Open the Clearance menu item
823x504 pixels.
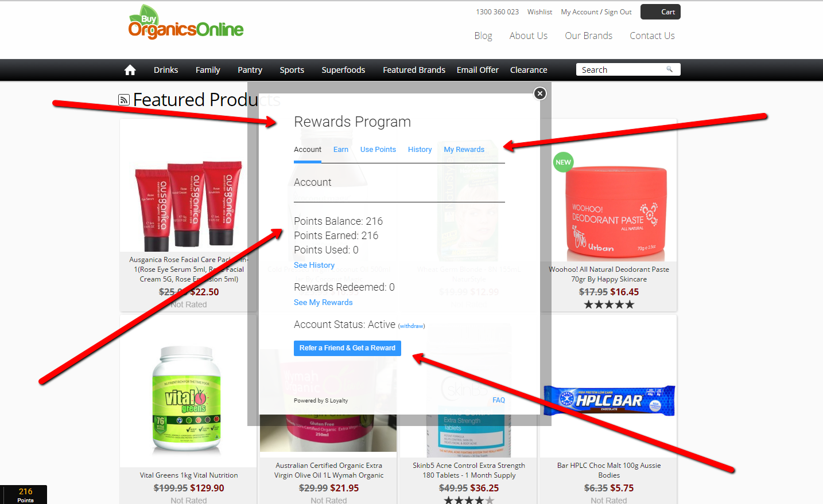click(529, 70)
